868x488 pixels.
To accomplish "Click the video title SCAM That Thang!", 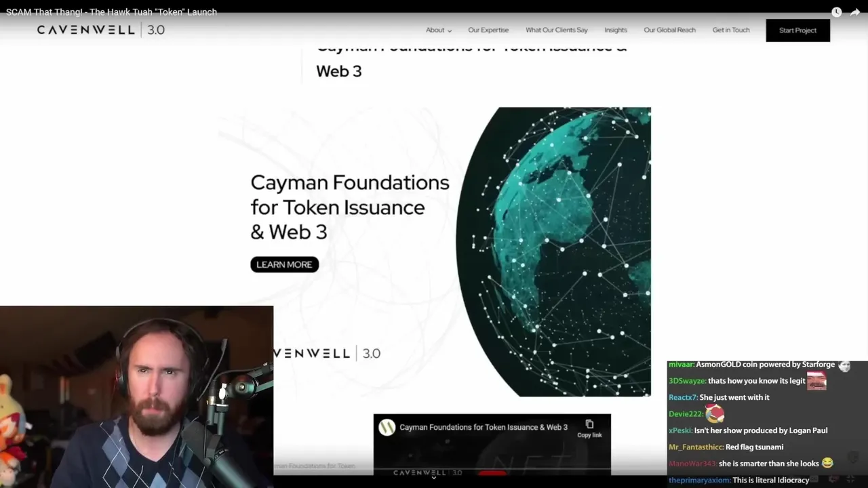I will pyautogui.click(x=111, y=12).
